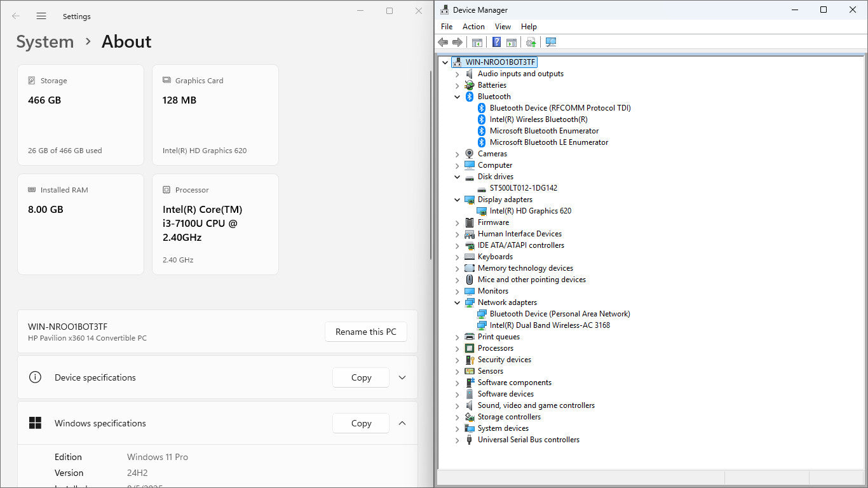Screen dimensions: 868x488
Task: Copy the Device specifications
Action: tap(361, 377)
